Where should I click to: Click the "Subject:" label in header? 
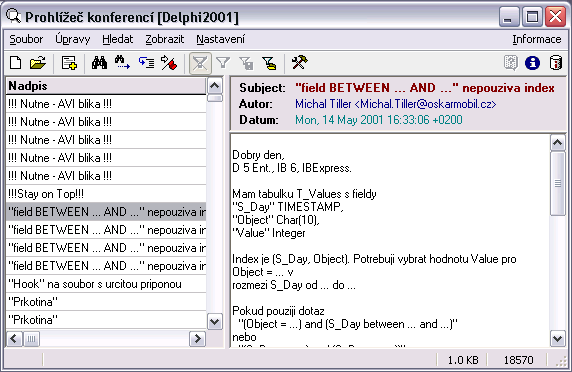(263, 88)
